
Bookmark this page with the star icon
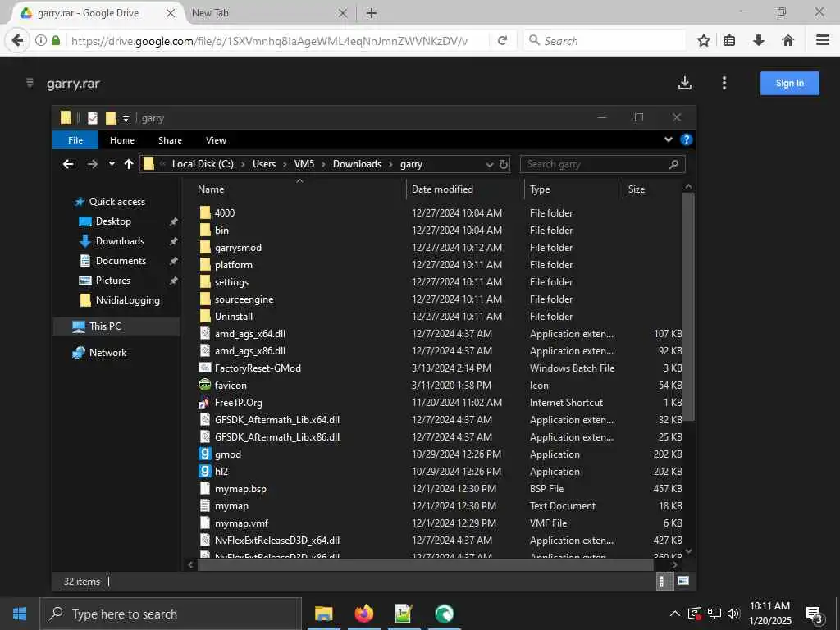coord(704,41)
